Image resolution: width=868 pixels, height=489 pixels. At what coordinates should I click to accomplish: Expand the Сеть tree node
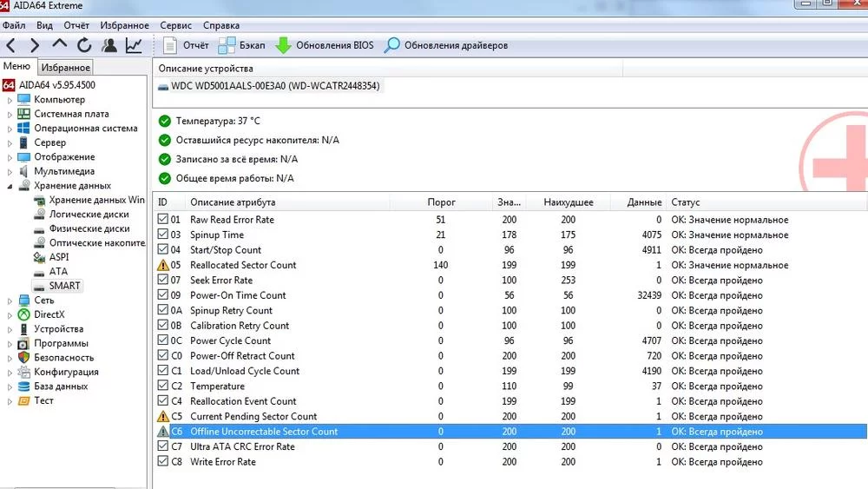point(10,301)
